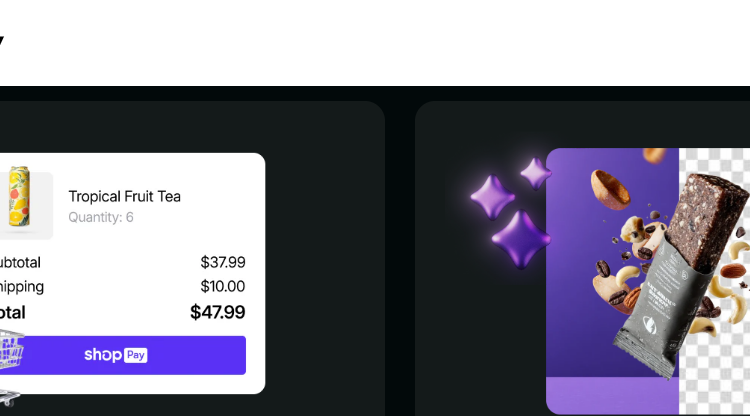Viewport: 750px width, 416px height.
Task: Click the largest purple sparkle star
Action: pos(521,240)
